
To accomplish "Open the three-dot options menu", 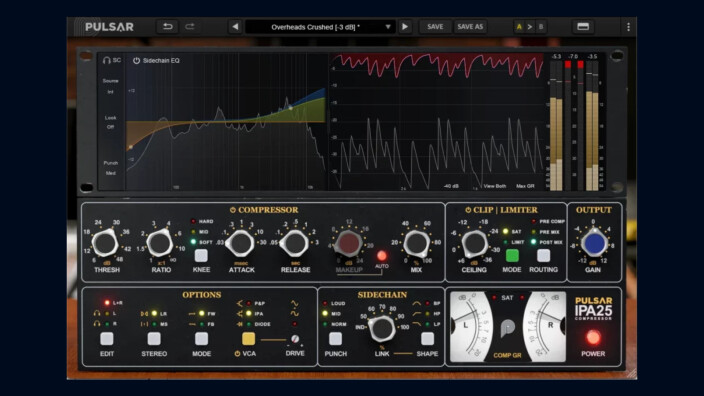I will (x=628, y=27).
